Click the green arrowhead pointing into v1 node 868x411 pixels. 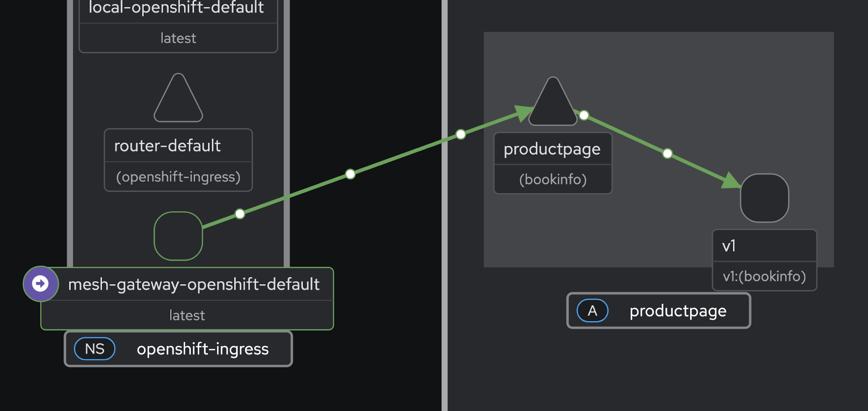(x=731, y=180)
